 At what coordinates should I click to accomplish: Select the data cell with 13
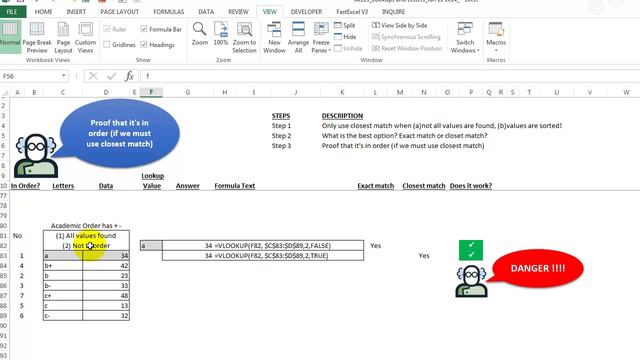[106, 306]
